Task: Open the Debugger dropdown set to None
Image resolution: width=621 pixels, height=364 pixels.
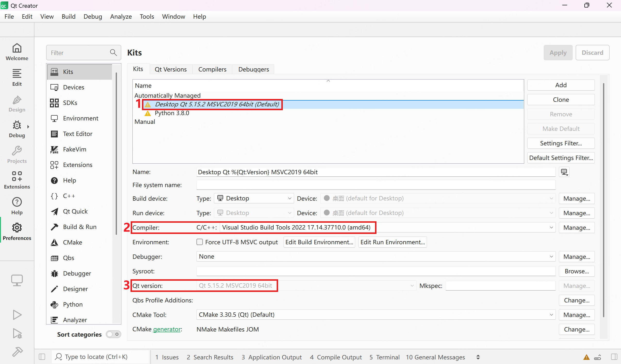Action: (376, 256)
